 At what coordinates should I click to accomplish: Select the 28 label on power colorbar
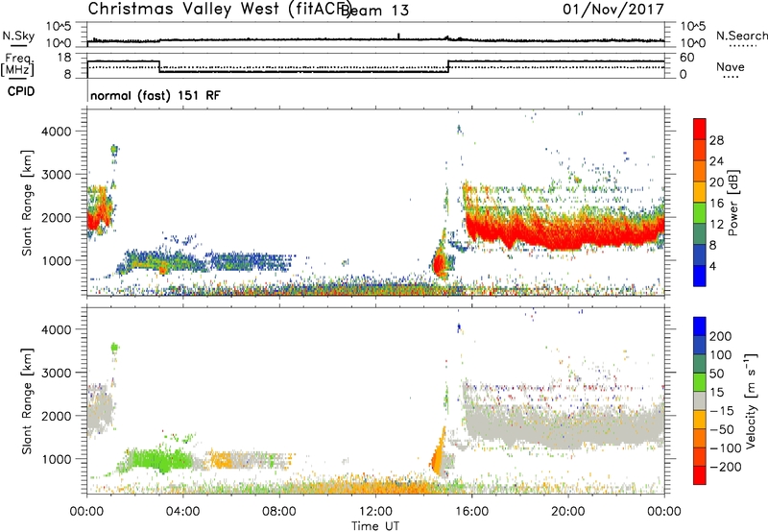click(x=716, y=140)
